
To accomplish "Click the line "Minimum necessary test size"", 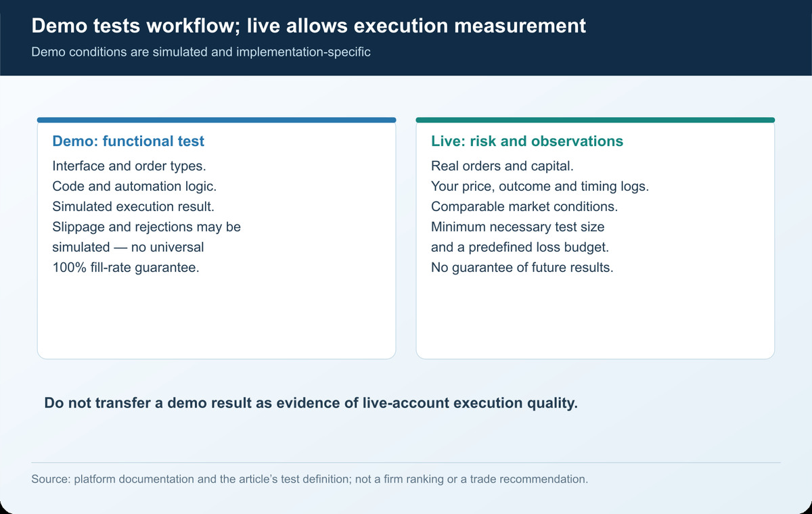I will (518, 227).
